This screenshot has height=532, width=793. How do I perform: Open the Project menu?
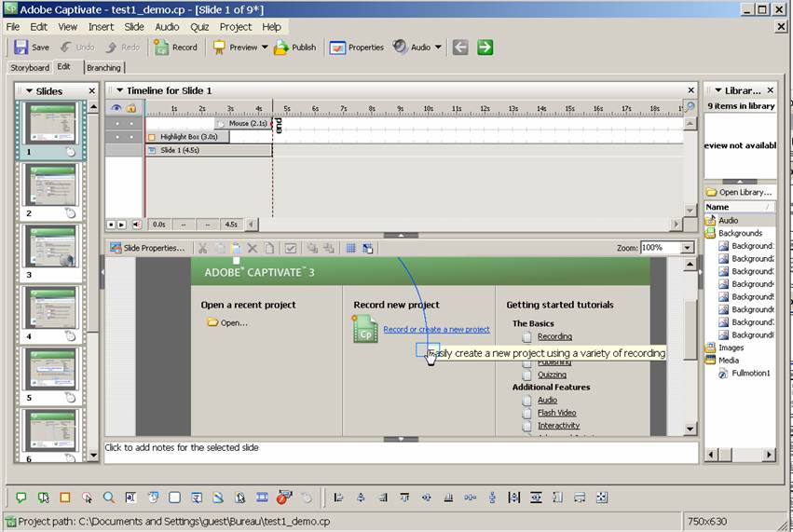pyautogui.click(x=235, y=27)
